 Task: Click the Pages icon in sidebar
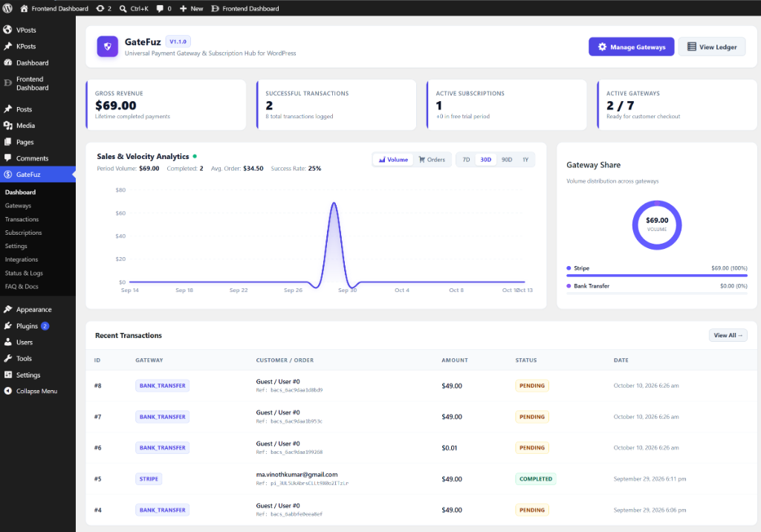pos(7,142)
